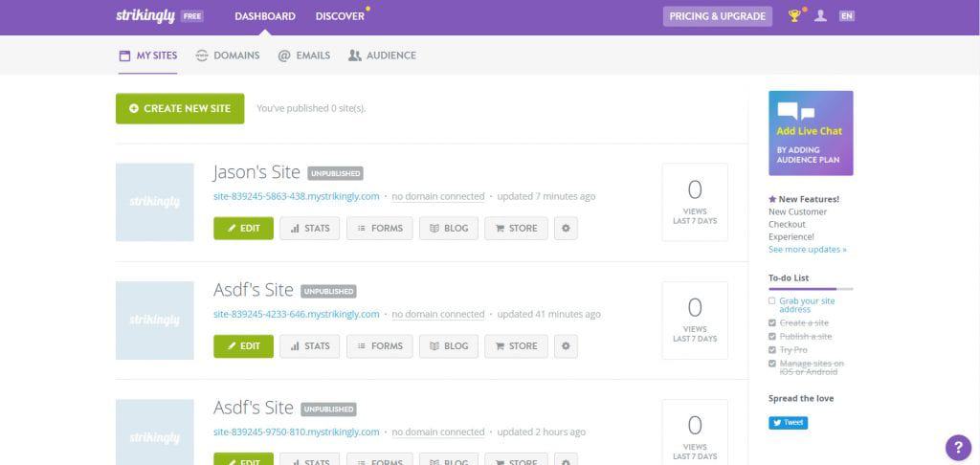Click the Add Live Chat banner
The width and height of the screenshot is (980, 465).
[x=811, y=133]
